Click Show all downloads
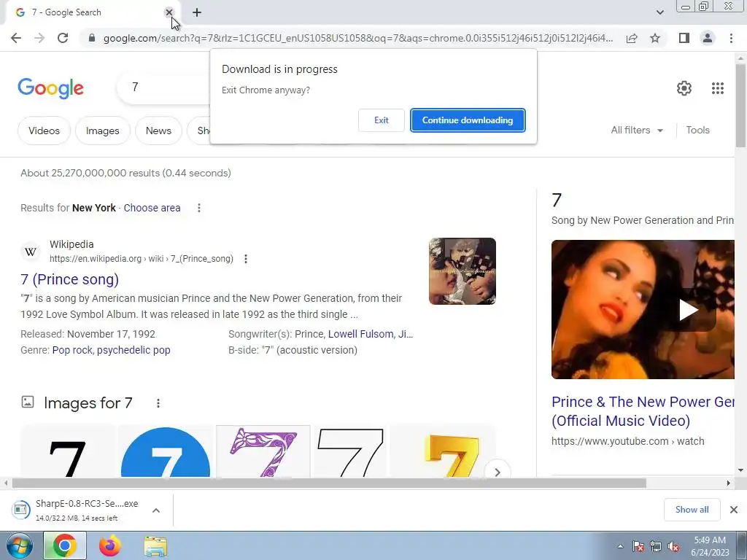This screenshot has height=560, width=747. [692, 510]
